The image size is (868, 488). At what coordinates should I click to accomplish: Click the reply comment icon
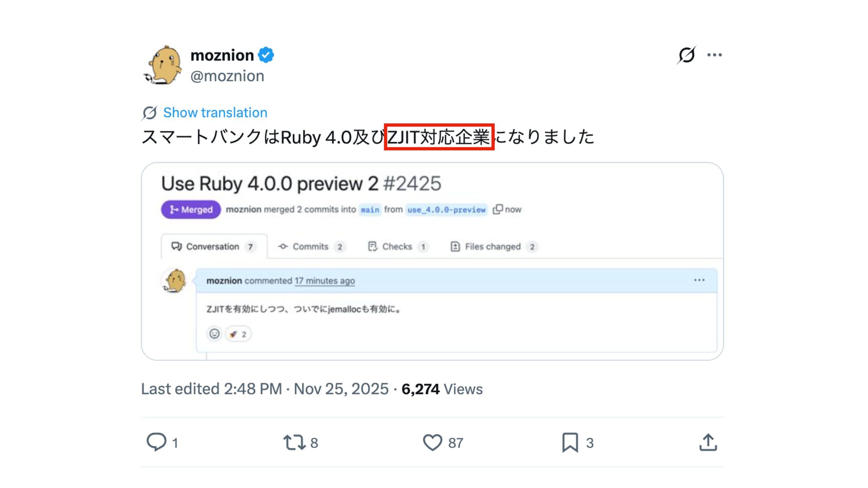(156, 442)
